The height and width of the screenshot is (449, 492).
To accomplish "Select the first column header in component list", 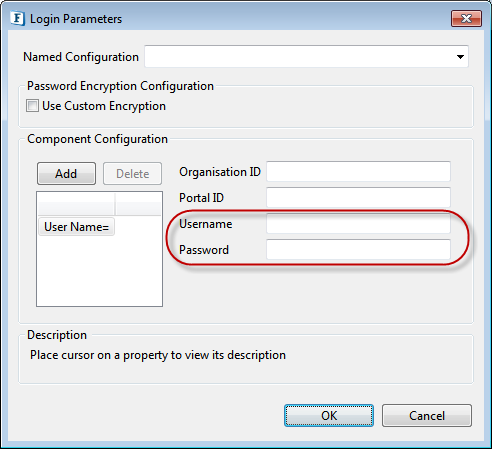I will point(76,204).
